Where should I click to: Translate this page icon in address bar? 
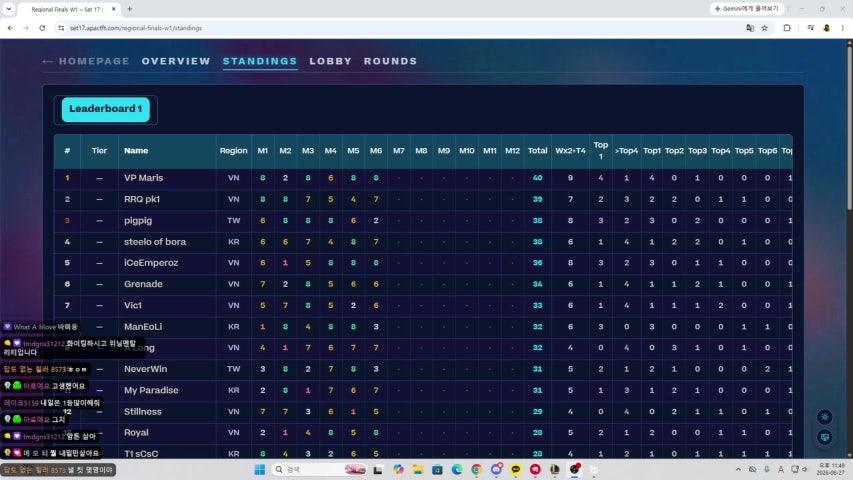point(750,28)
